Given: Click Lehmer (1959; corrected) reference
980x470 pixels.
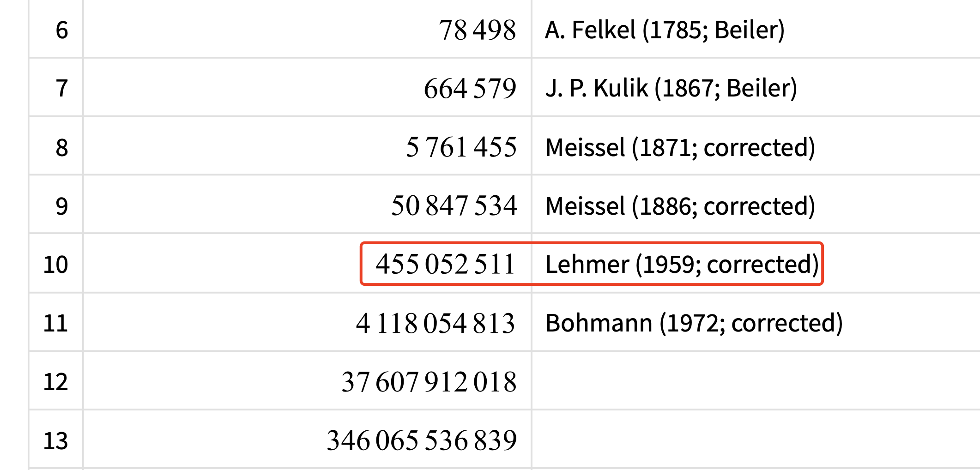Looking at the screenshot, I should point(682,265).
